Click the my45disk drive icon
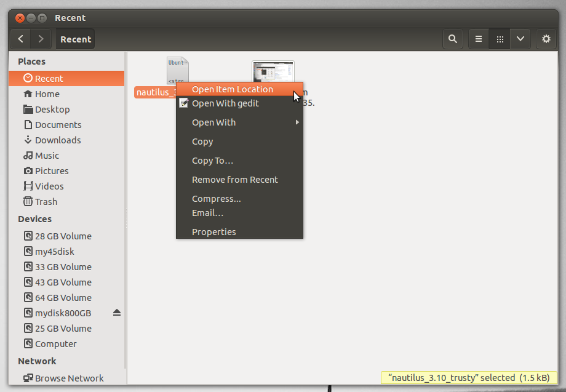Image resolution: width=566 pixels, height=392 pixels. 28,251
